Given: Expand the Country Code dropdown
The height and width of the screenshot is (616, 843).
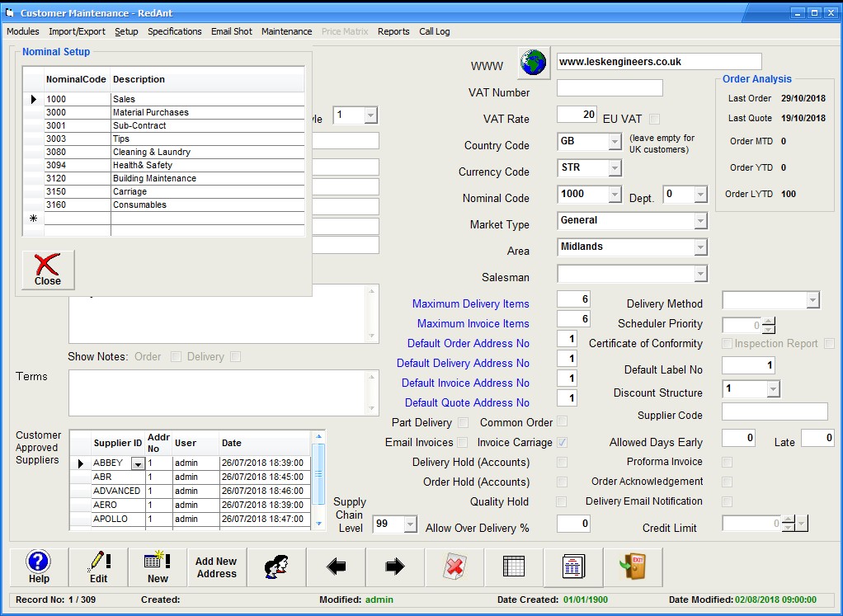Looking at the screenshot, I should coord(614,142).
